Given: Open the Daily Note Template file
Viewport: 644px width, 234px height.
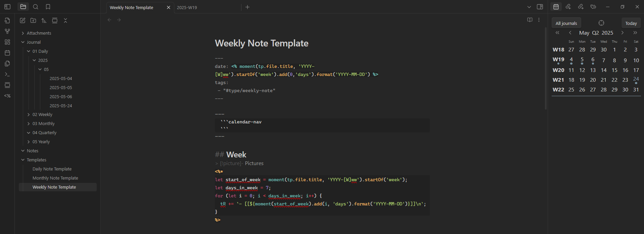Looking at the screenshot, I should (52, 169).
